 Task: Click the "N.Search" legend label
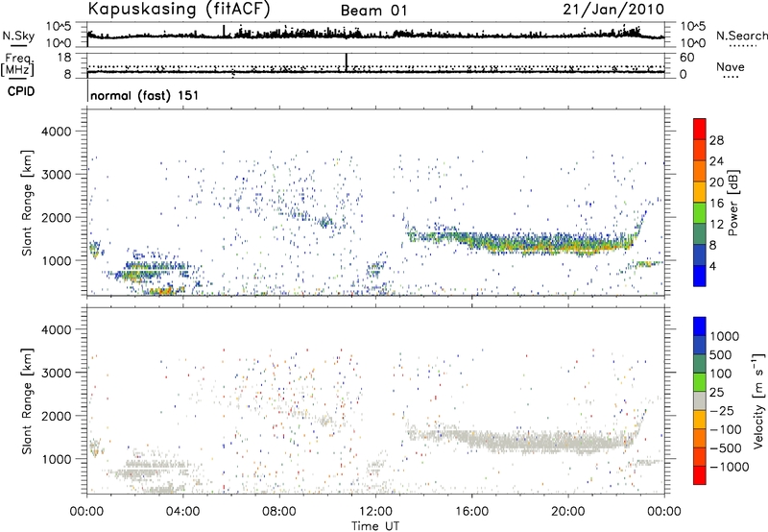click(x=742, y=36)
